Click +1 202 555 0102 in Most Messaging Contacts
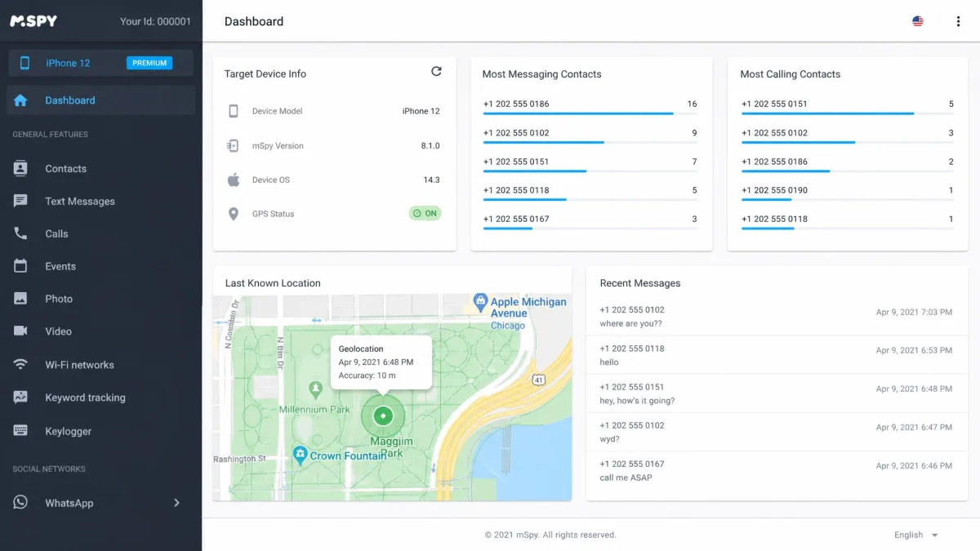Viewport: 980px width, 551px height. click(516, 133)
